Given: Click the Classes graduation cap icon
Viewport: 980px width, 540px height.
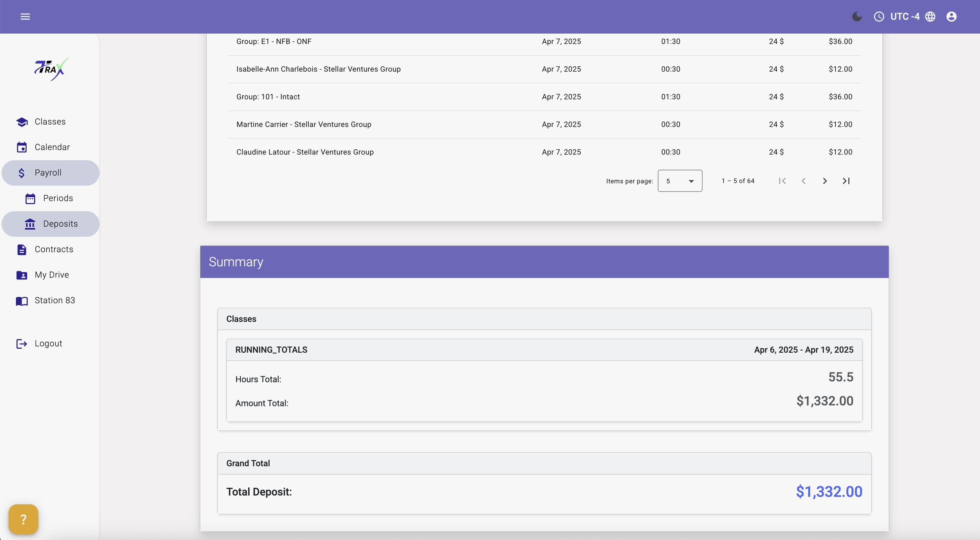Looking at the screenshot, I should (x=22, y=122).
